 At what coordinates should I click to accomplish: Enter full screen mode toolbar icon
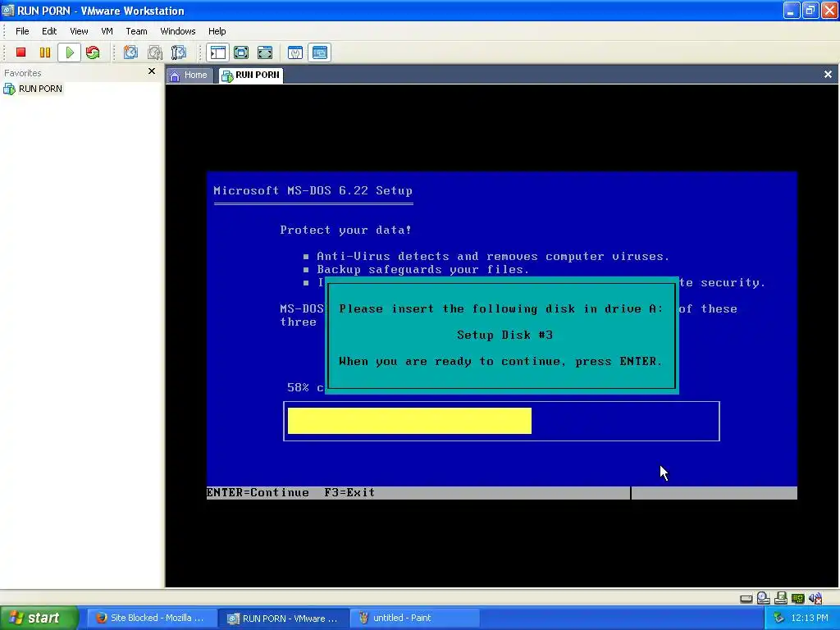[x=265, y=52]
